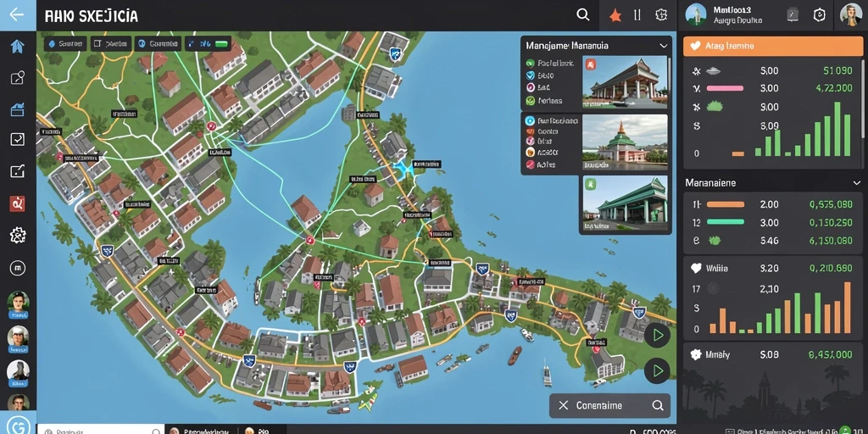868x434 pixels.
Task: Click the back arrow in the top-left corner
Action: tap(17, 14)
